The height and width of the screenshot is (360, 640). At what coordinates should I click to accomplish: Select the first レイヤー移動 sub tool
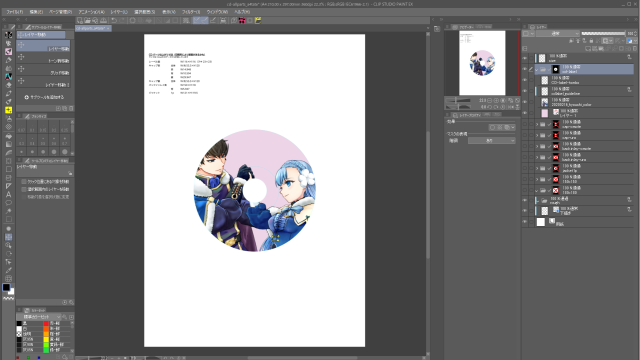(x=43, y=46)
